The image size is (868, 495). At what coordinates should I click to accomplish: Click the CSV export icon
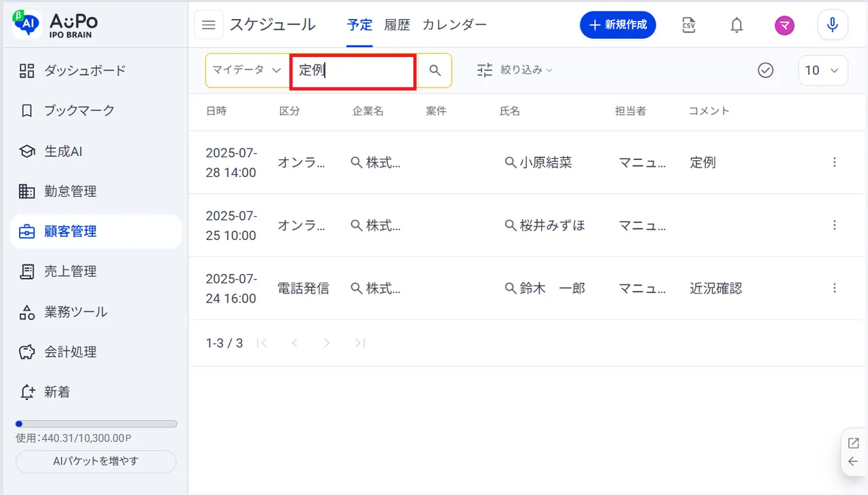[689, 25]
